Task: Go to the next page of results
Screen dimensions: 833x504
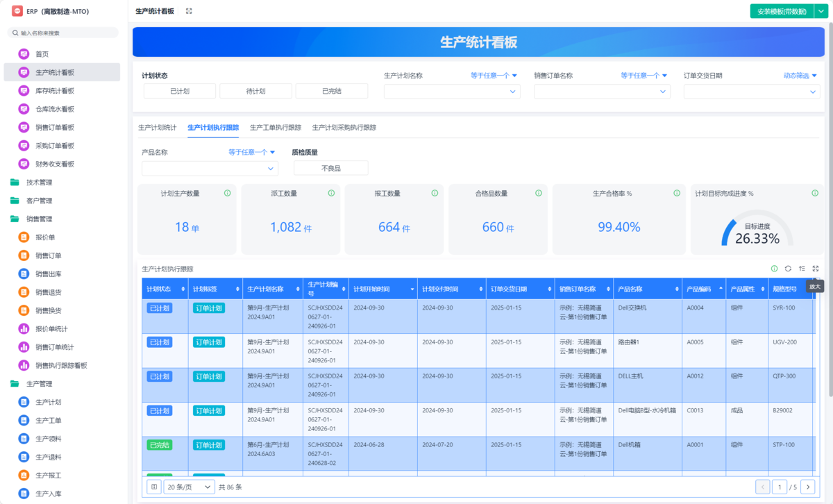Action: pos(807,487)
